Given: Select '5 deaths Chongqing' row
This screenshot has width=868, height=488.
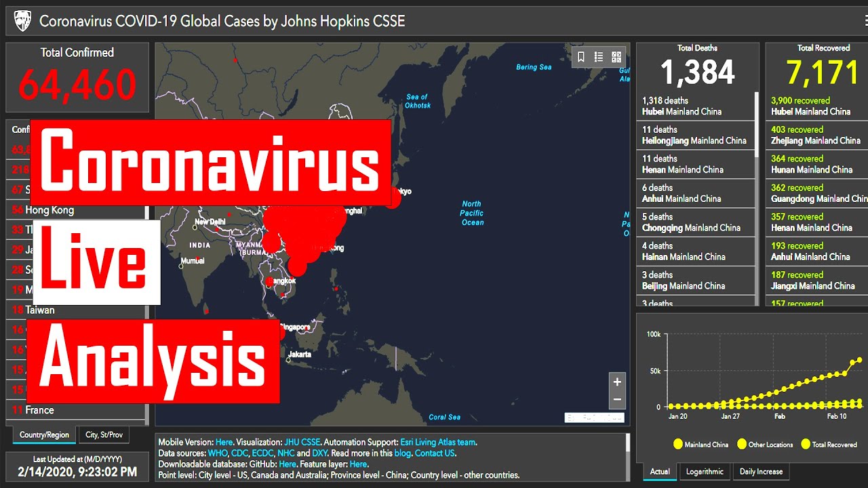Looking at the screenshot, I should (695, 222).
